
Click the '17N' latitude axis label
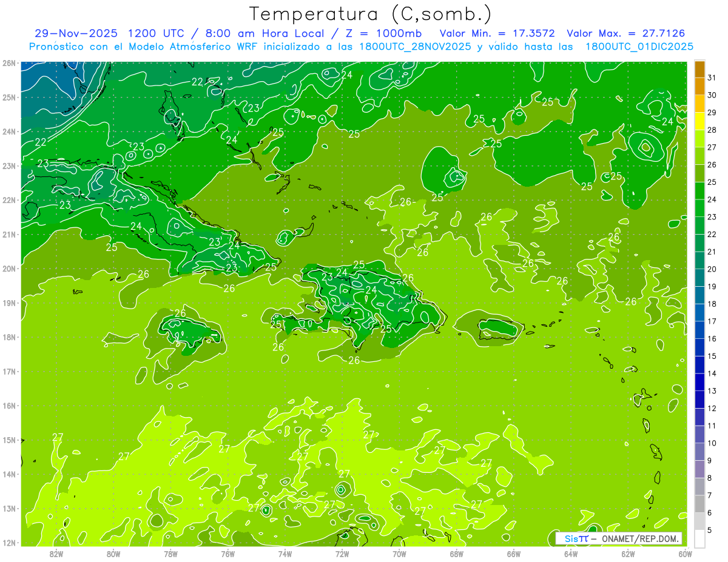[8, 371]
